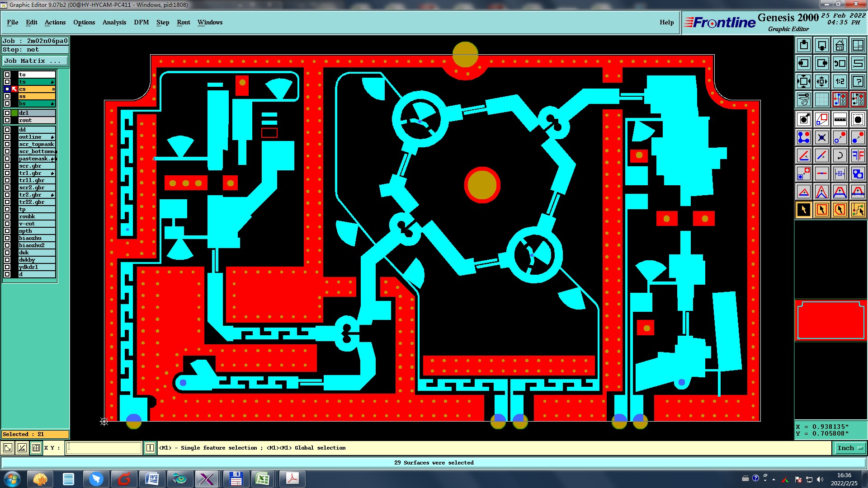
Task: Click the X Y coordinate input field
Action: [104, 448]
